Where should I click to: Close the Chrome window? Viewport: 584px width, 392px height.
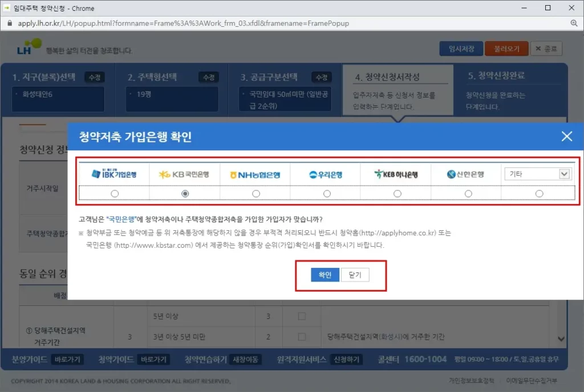571,8
